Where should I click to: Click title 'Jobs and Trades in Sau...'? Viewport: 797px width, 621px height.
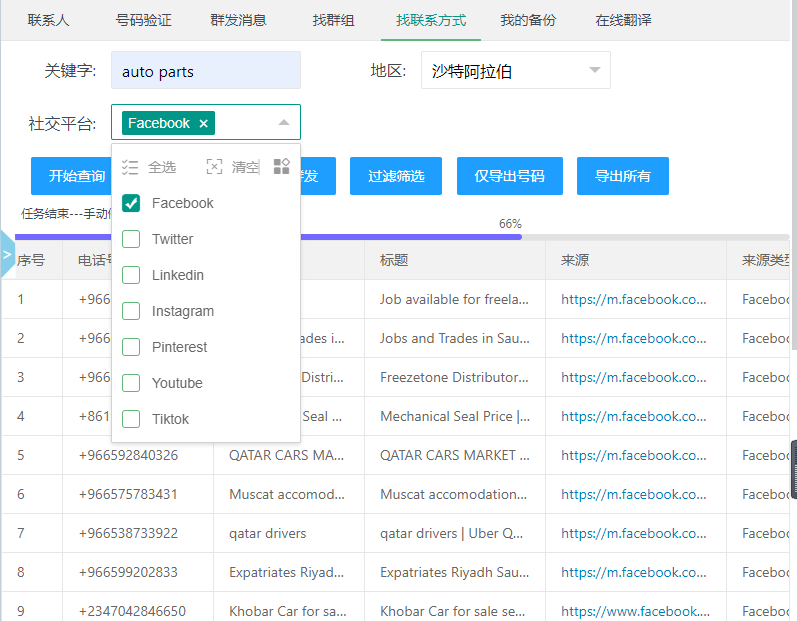tap(455, 338)
